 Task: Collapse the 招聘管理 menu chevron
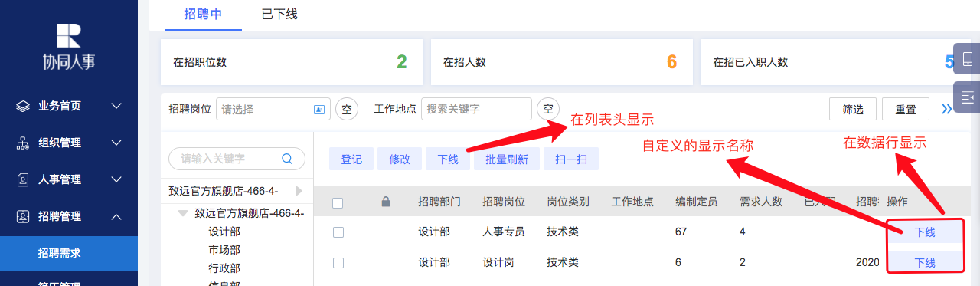[x=116, y=217]
